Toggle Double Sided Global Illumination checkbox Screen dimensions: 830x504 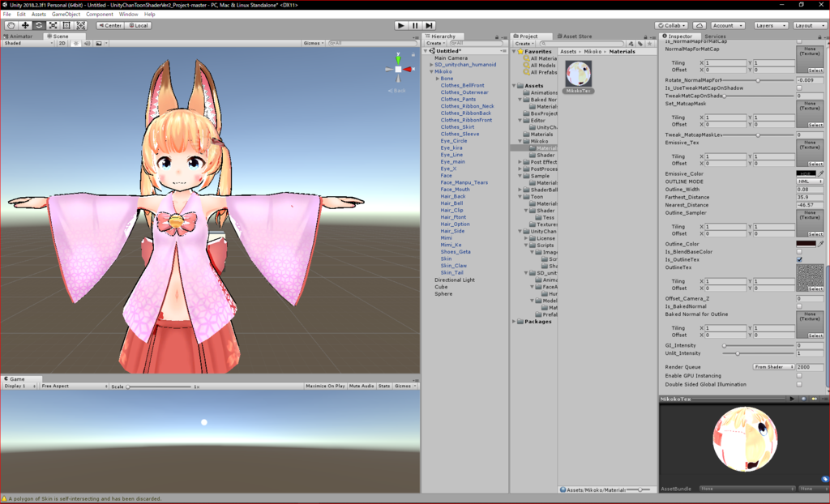799,384
